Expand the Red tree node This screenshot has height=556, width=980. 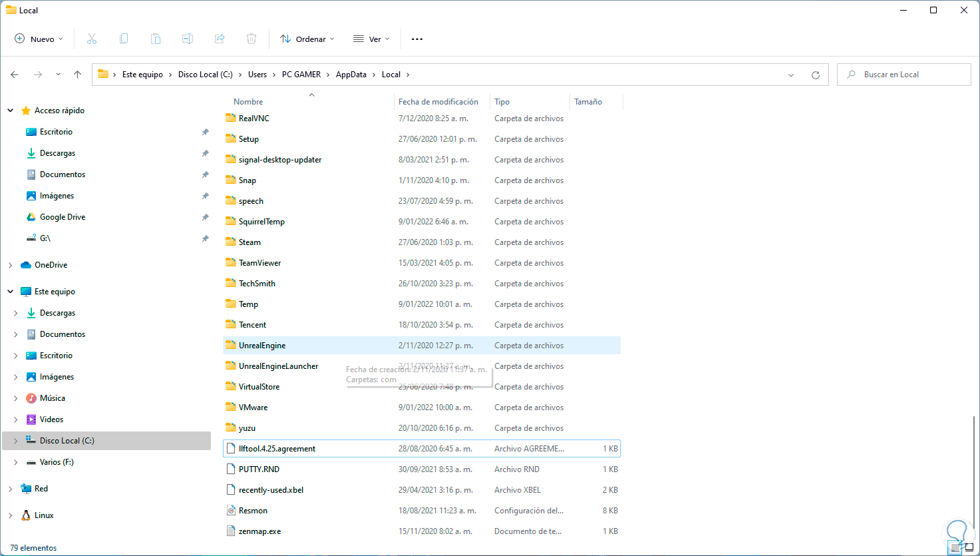click(x=11, y=489)
